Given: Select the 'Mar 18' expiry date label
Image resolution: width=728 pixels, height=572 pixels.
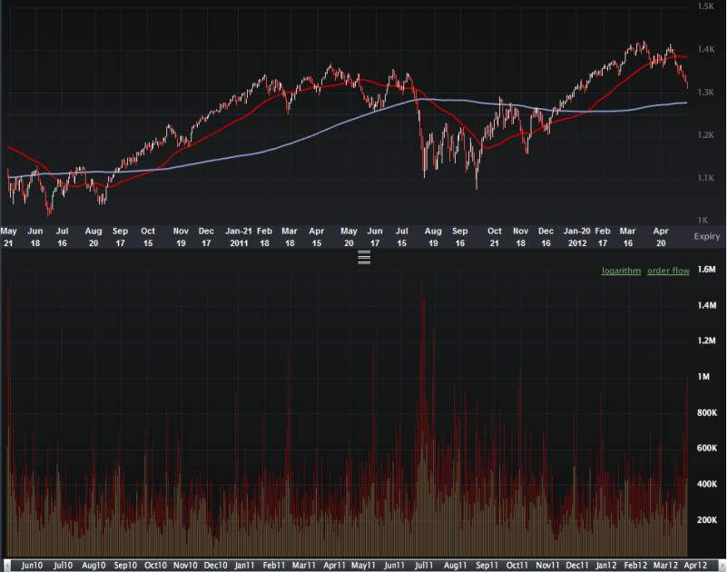Looking at the screenshot, I should [290, 237].
